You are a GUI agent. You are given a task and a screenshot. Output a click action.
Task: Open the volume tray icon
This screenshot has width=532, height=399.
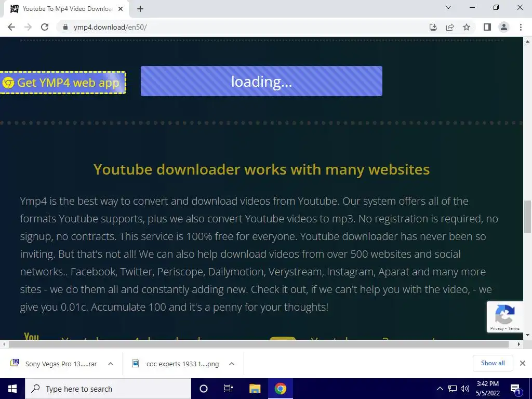coord(465,389)
